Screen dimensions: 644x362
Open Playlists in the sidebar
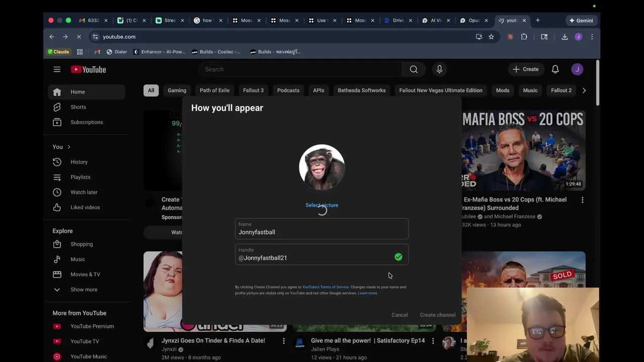87,177
